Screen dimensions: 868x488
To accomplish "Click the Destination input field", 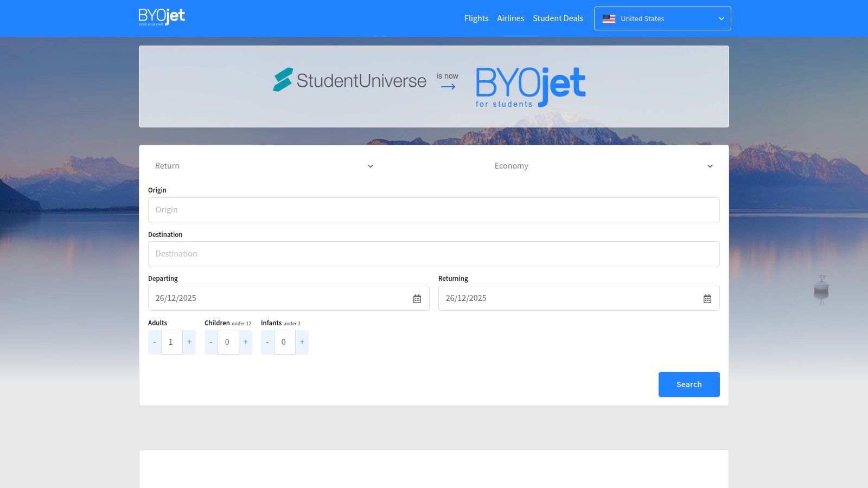I will [433, 253].
